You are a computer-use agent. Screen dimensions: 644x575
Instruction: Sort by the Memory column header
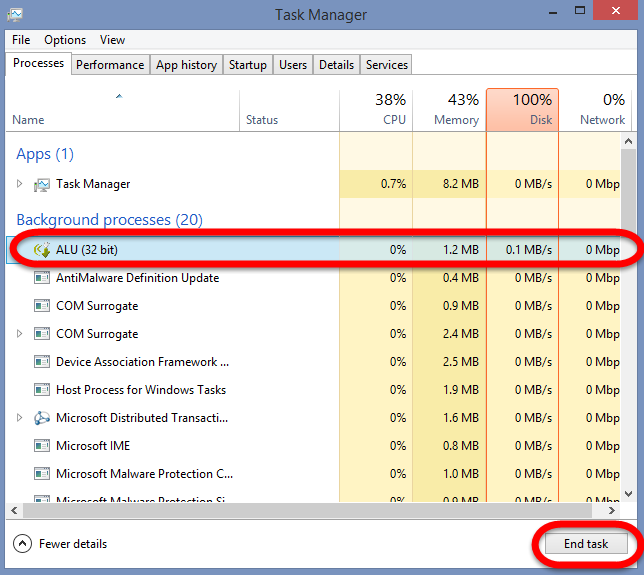(449, 110)
